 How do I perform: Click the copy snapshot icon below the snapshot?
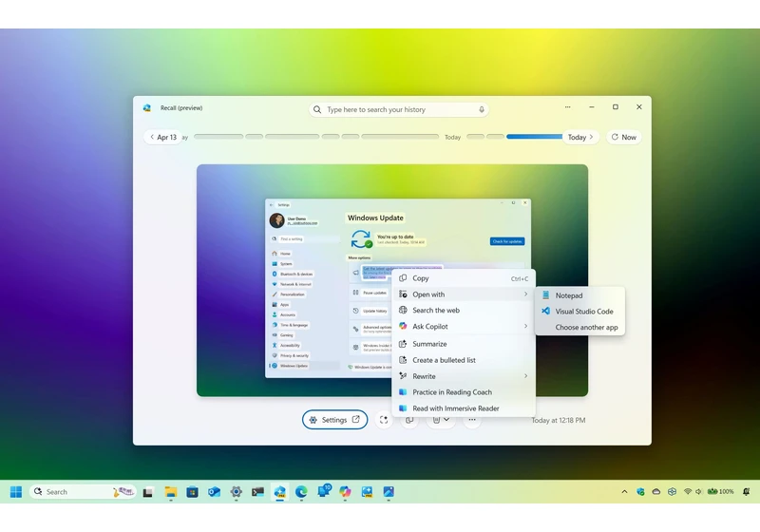409,420
